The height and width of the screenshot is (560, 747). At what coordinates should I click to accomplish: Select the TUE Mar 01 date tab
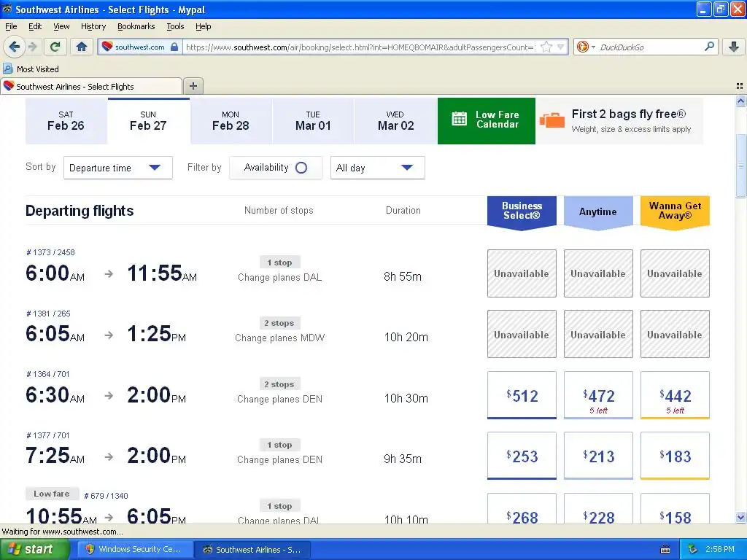(x=314, y=121)
